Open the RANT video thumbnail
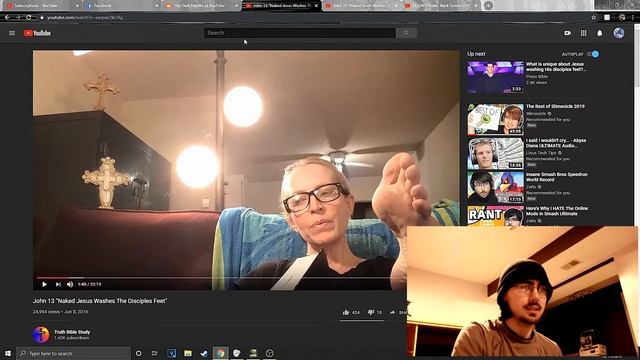This screenshot has height=360, width=640. coord(496,216)
